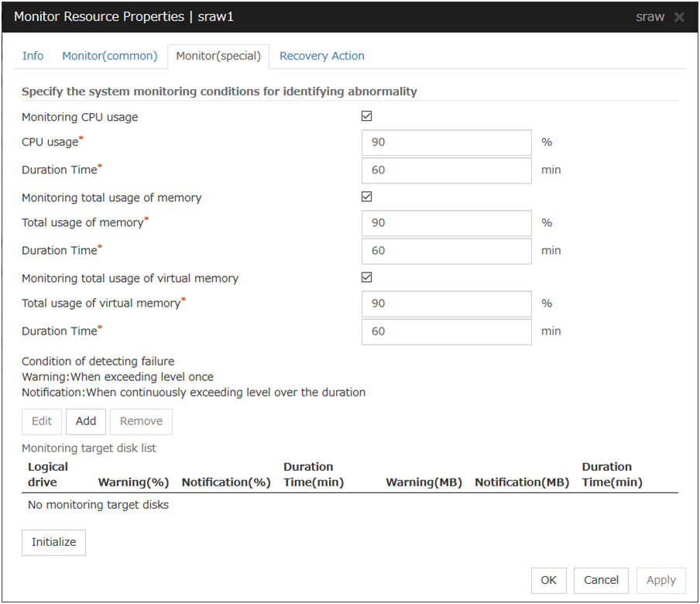
Task: Open the Monitor(common) tab
Action: (x=109, y=56)
